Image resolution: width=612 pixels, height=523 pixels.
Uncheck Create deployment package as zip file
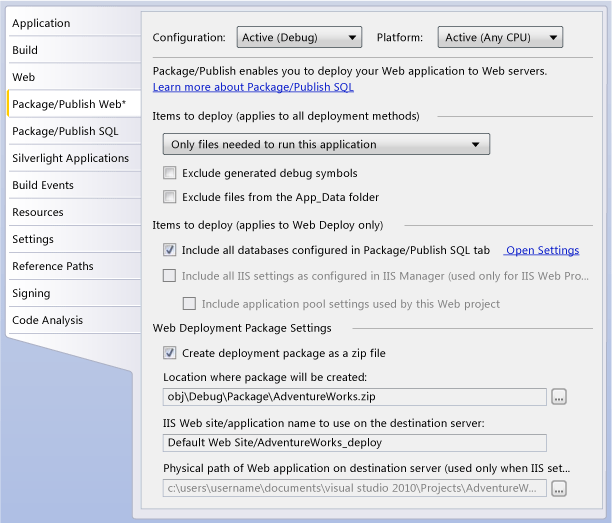click(169, 353)
